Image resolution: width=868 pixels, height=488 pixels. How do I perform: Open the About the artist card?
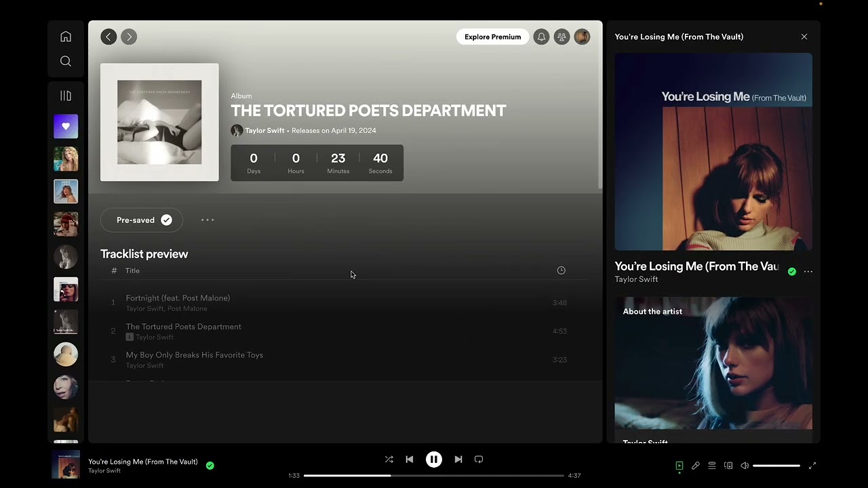pos(713,369)
